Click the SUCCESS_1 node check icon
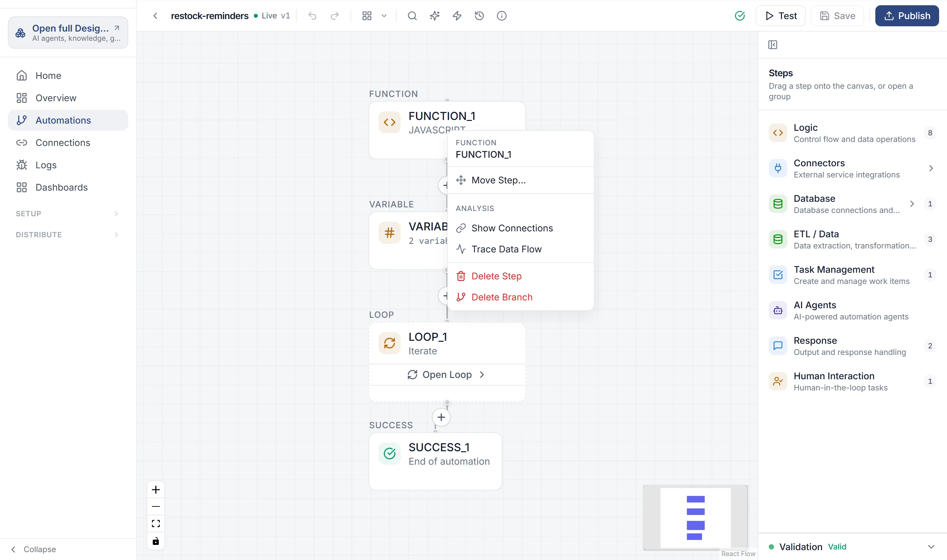 click(390, 454)
